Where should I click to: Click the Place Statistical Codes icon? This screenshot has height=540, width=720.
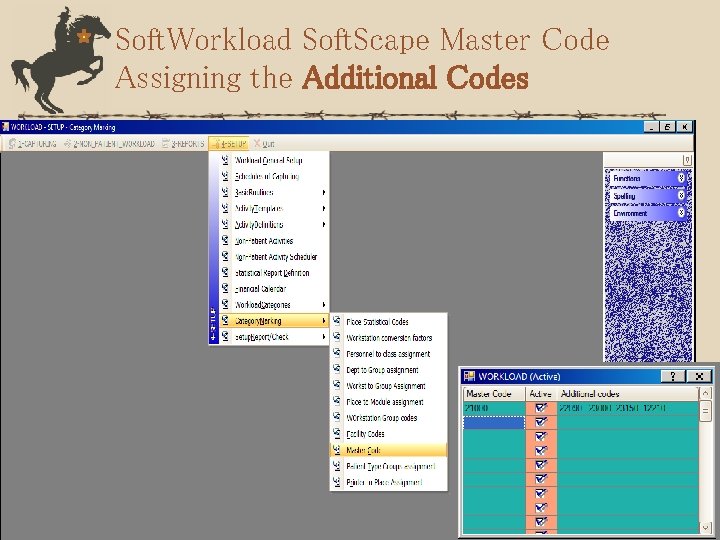point(337,321)
